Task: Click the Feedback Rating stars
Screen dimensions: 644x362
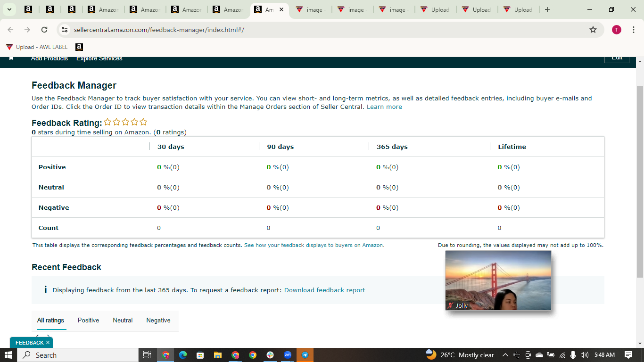Action: point(125,122)
